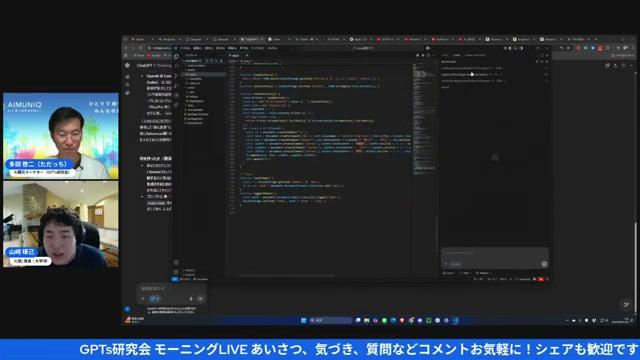Open search chats in ChatGPT sidebar

point(127,84)
